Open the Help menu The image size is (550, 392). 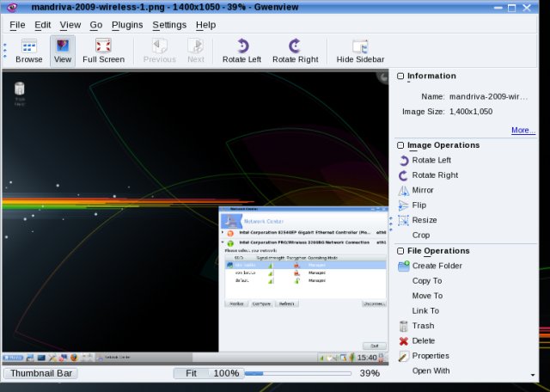(205, 25)
